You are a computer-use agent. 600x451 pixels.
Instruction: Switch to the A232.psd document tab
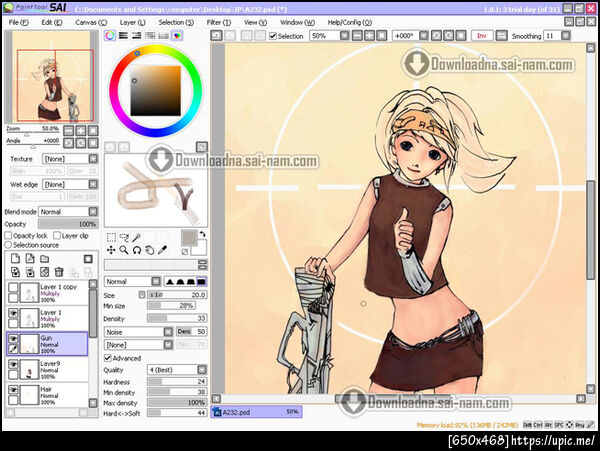[x=256, y=412]
